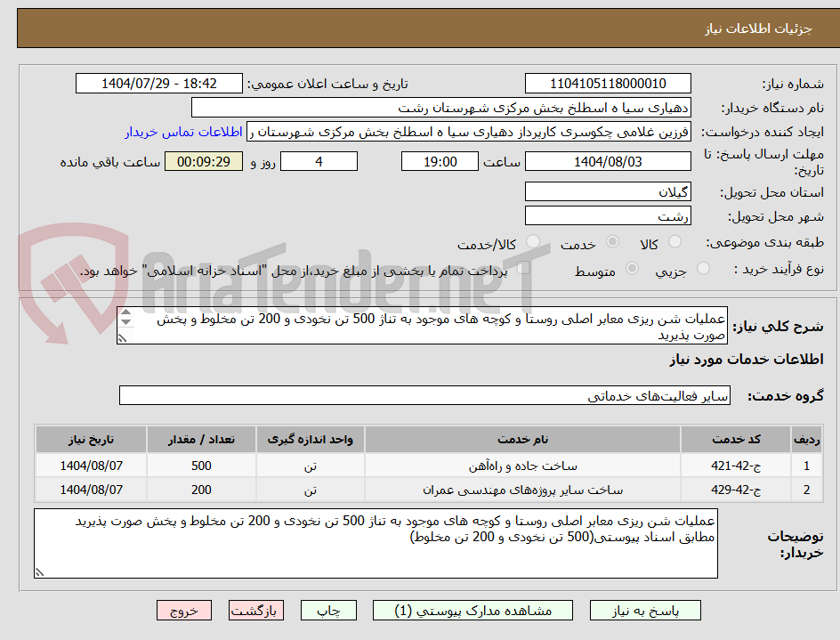
Task: Click the پاسخ به نیاز button
Action: click(645, 610)
